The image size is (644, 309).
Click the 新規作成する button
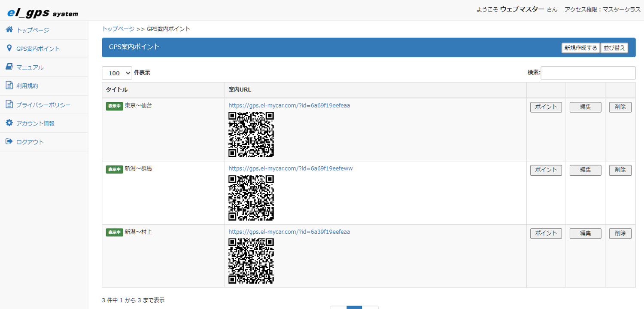(x=580, y=48)
